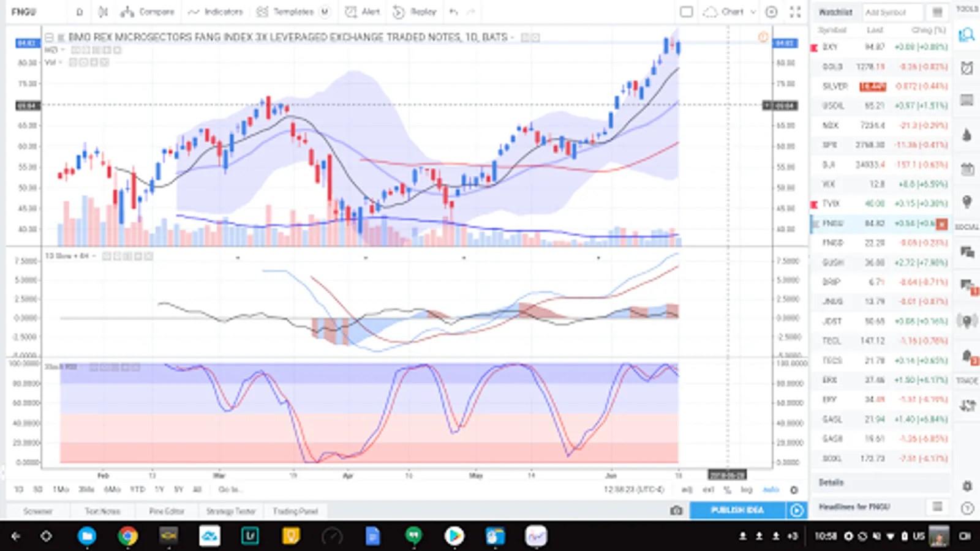
Task: Open the Screener tab
Action: 38,511
